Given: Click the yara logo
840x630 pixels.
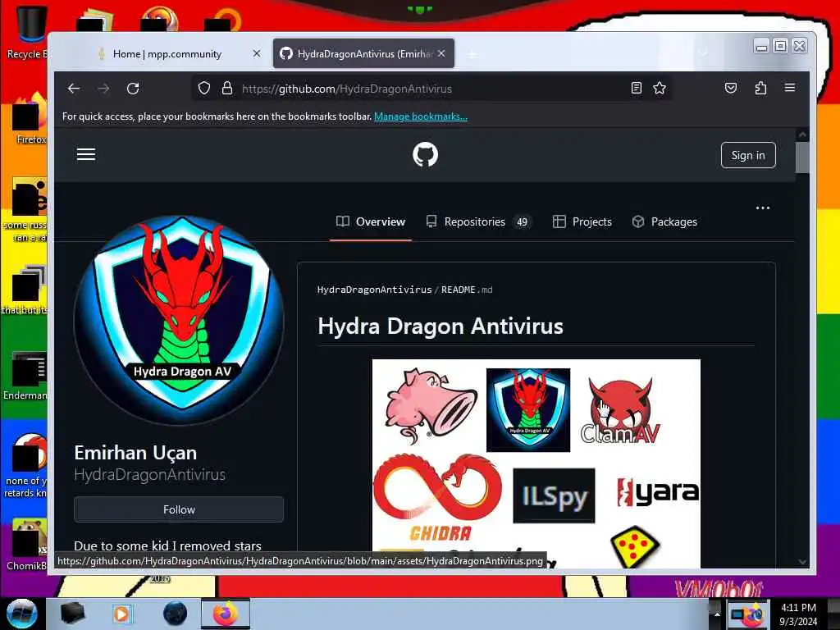Looking at the screenshot, I should tap(658, 492).
